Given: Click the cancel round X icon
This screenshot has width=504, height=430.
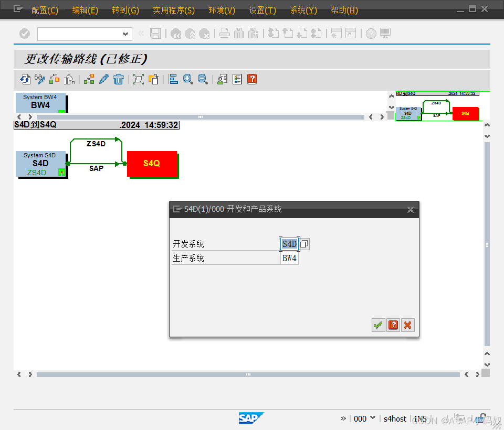Looking at the screenshot, I should coord(204,34).
